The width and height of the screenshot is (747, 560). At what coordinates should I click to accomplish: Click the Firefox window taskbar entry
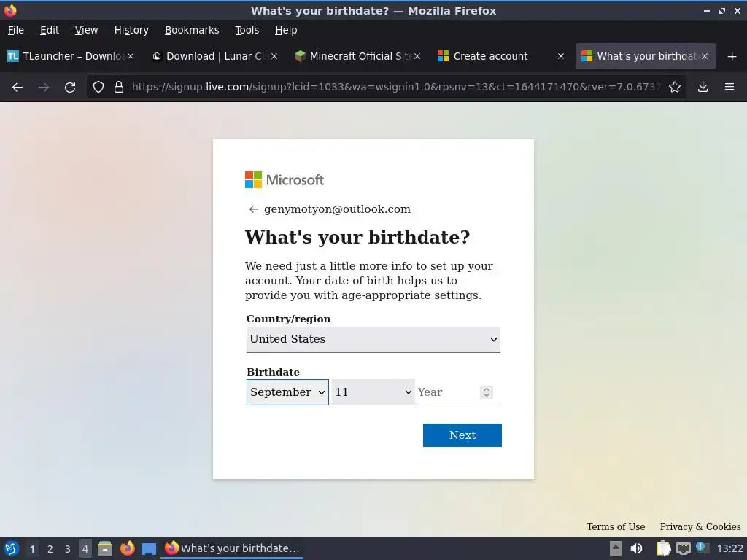pos(232,548)
